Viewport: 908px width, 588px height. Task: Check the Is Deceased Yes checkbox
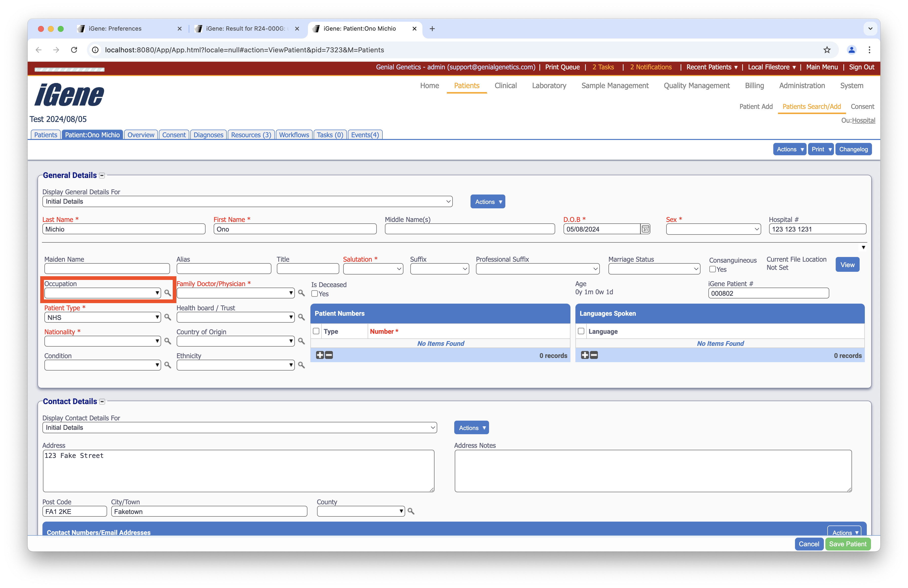315,294
